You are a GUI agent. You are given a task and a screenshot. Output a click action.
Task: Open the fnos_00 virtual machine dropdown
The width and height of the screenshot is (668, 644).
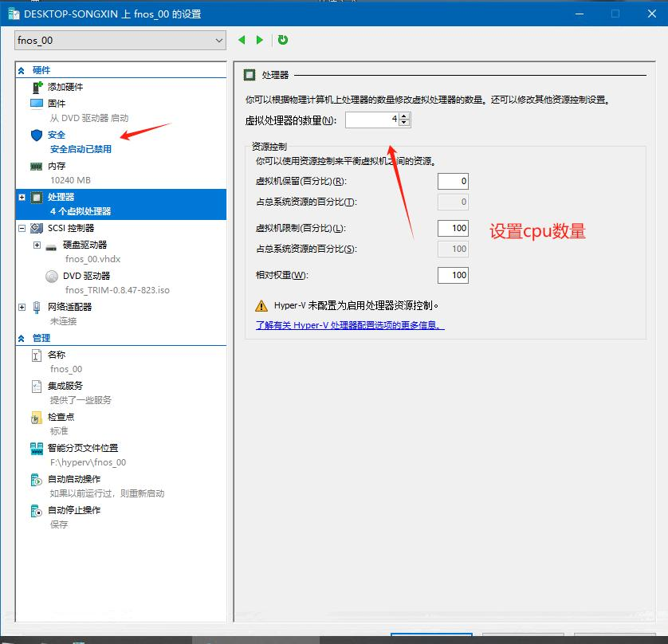(x=120, y=41)
